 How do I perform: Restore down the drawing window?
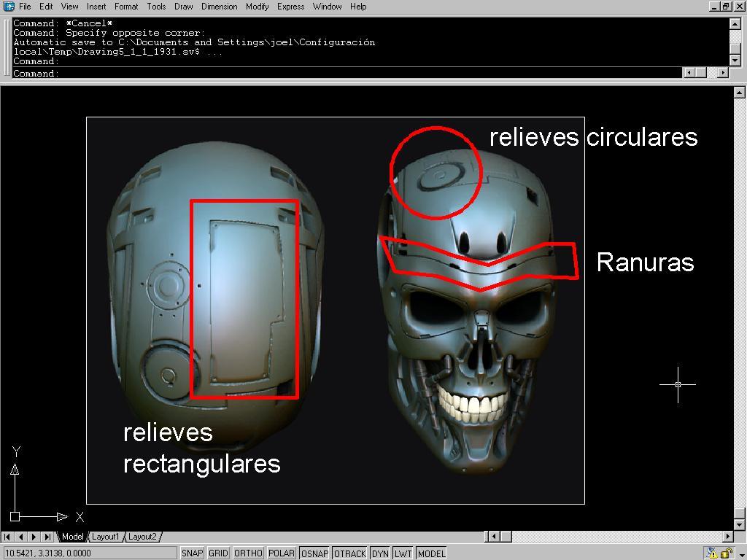pos(726,6)
